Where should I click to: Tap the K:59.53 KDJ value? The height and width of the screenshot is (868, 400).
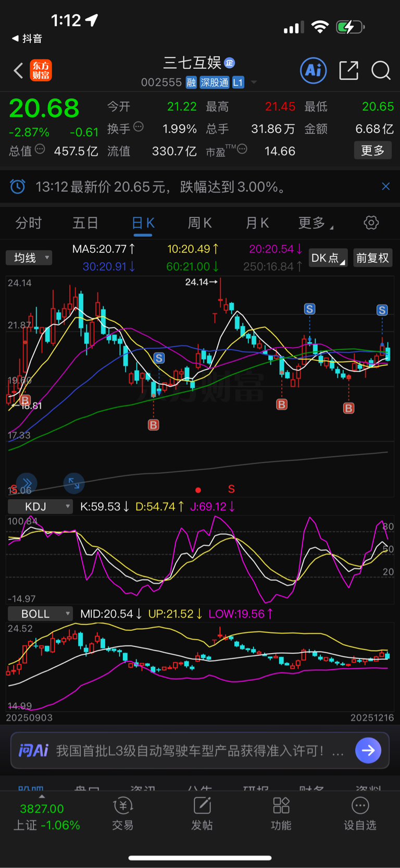pos(104,506)
